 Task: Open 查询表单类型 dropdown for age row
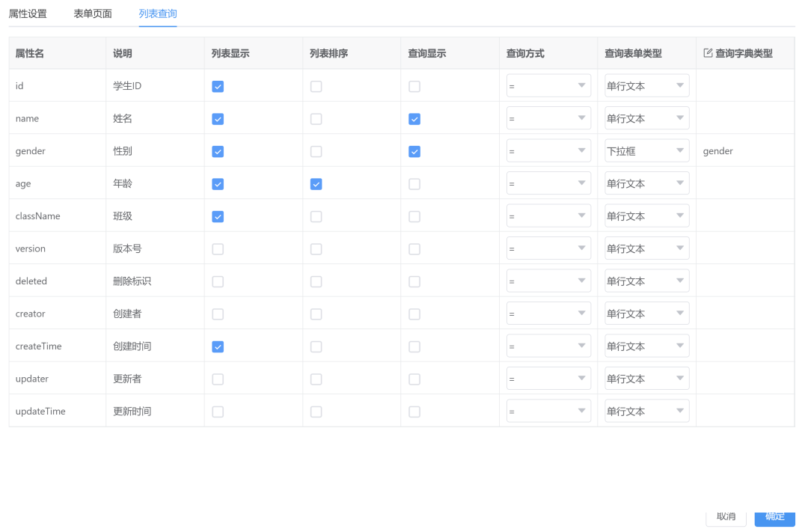(646, 184)
